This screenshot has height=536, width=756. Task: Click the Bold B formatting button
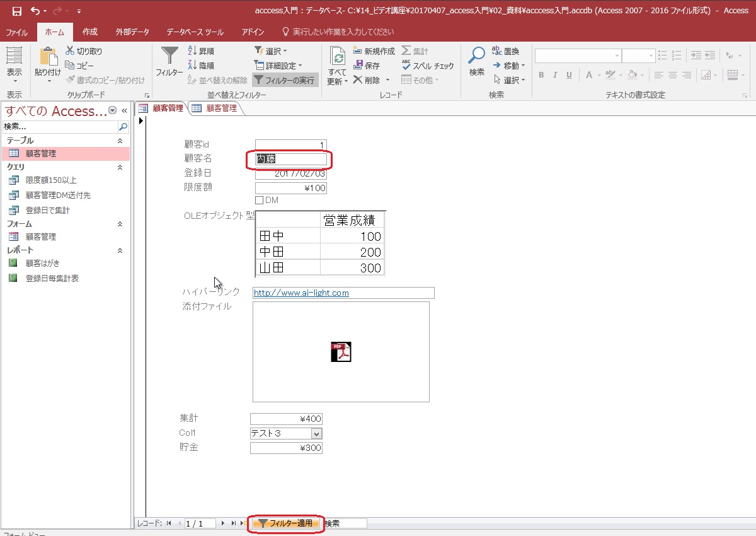pos(541,75)
